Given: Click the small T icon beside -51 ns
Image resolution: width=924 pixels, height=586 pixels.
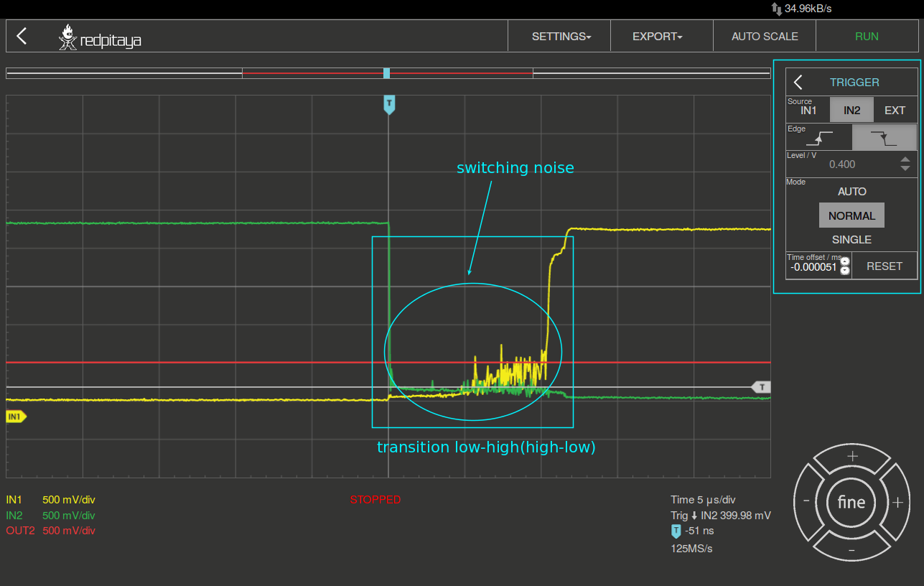Looking at the screenshot, I should click(x=676, y=531).
